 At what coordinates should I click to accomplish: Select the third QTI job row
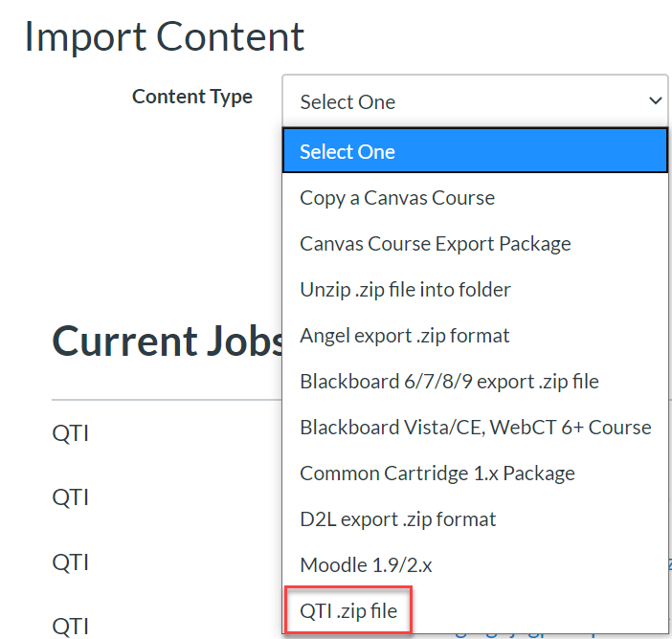71,562
